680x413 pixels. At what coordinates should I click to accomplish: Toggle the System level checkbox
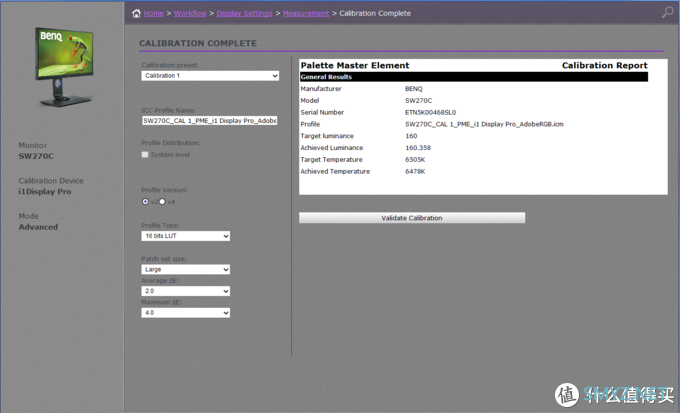click(x=145, y=154)
